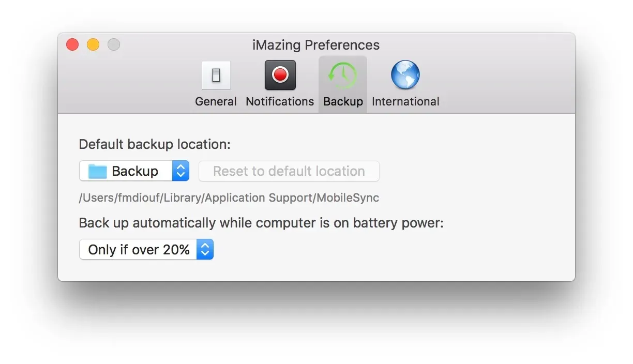Select the International globe icon
The image size is (633, 364).
click(405, 75)
